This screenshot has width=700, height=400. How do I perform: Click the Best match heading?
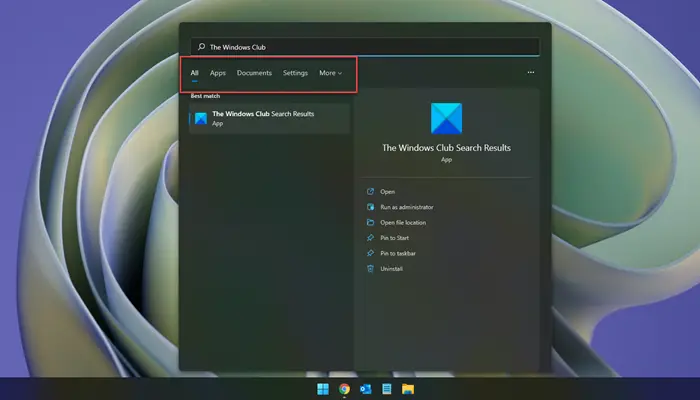205,96
